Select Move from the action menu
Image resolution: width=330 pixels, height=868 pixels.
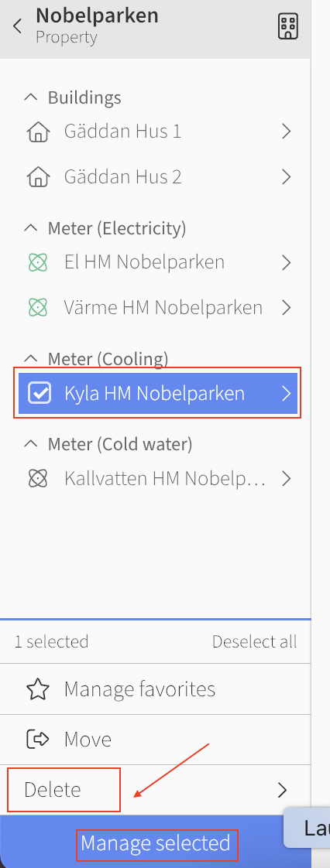click(x=155, y=740)
